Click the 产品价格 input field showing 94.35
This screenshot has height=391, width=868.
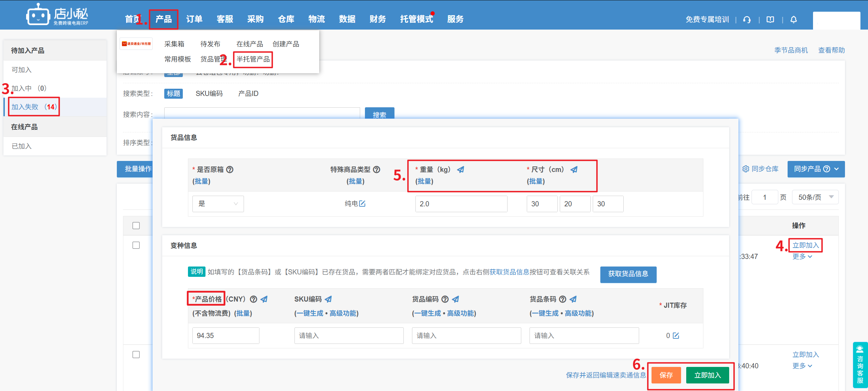coord(225,336)
